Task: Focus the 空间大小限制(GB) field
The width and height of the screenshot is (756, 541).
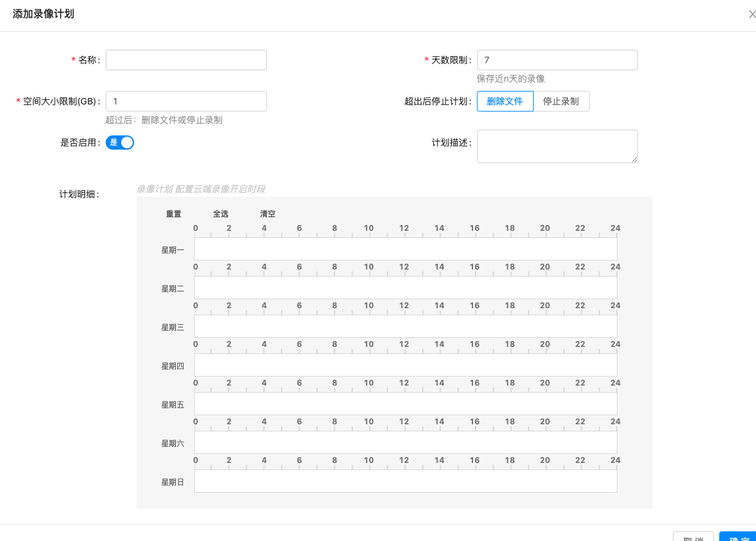Action: [186, 101]
